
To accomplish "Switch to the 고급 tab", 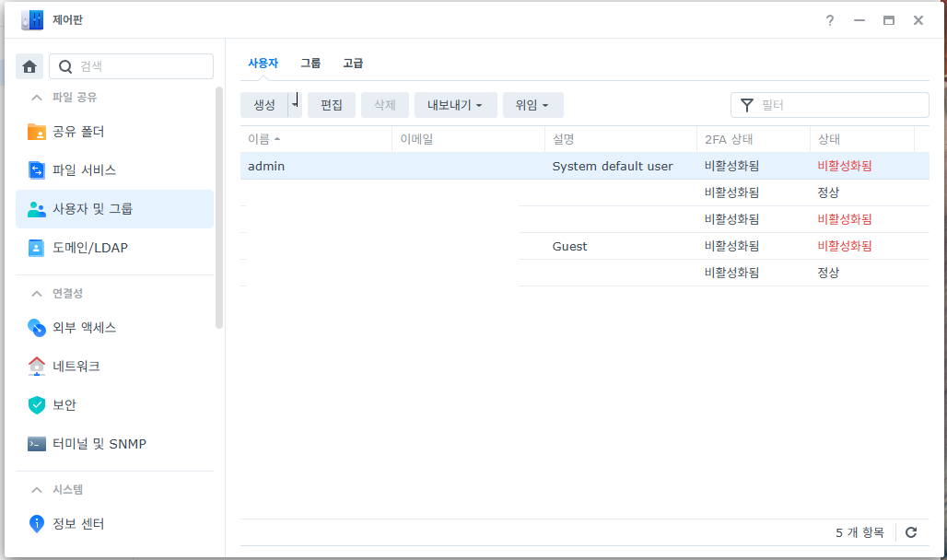I will pos(353,63).
